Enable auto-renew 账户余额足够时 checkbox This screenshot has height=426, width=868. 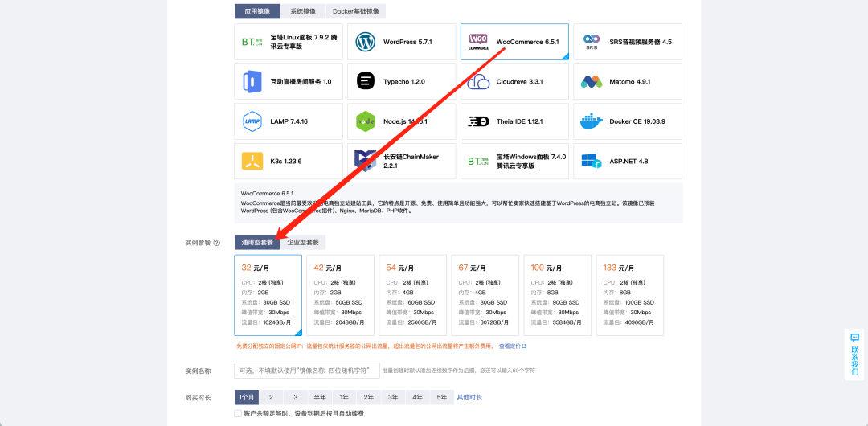(x=238, y=413)
